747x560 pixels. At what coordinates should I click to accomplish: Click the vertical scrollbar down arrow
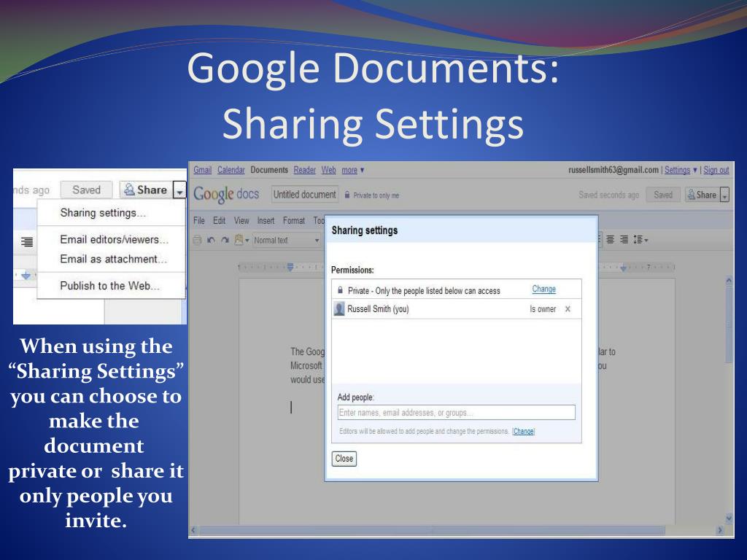pos(729,517)
